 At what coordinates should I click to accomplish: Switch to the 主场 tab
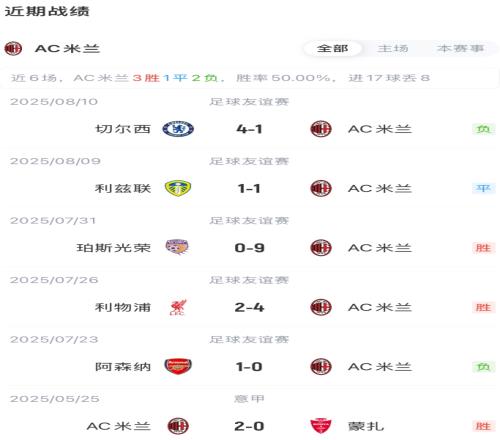coord(393,49)
